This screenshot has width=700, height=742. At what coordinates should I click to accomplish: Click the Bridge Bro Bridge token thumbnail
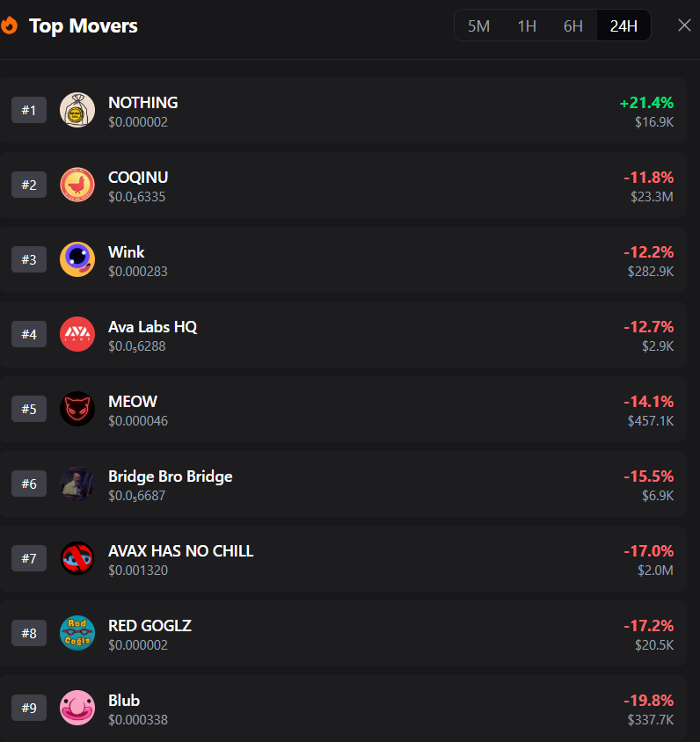click(x=77, y=484)
